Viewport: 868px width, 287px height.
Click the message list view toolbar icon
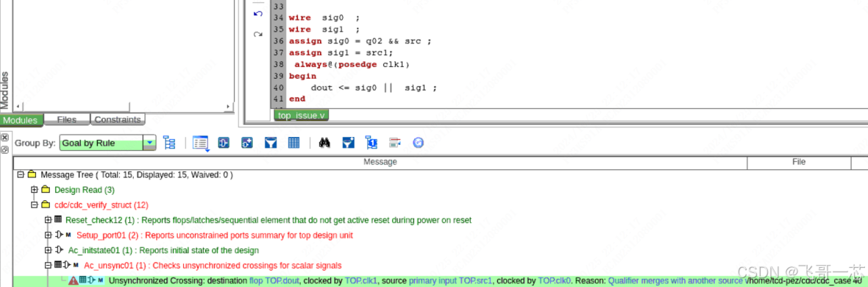200,143
